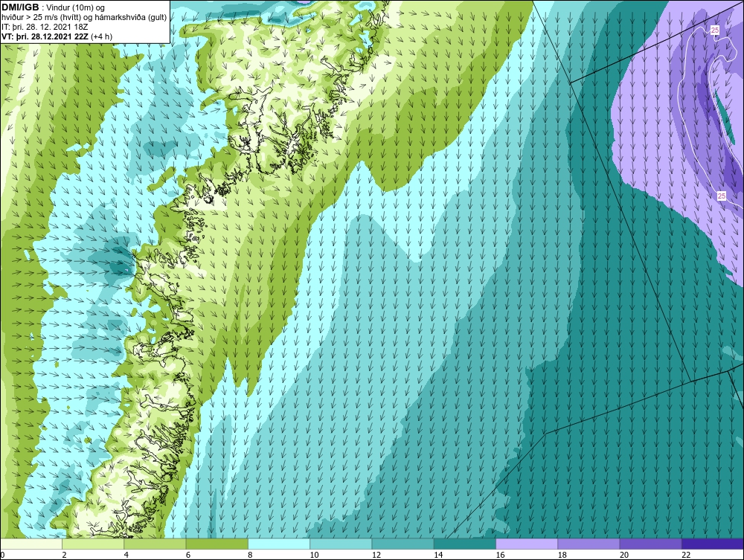Image resolution: width=744 pixels, height=560 pixels.
Task: Click the 2–4 m/s light green legend swatch
Action: (x=93, y=544)
